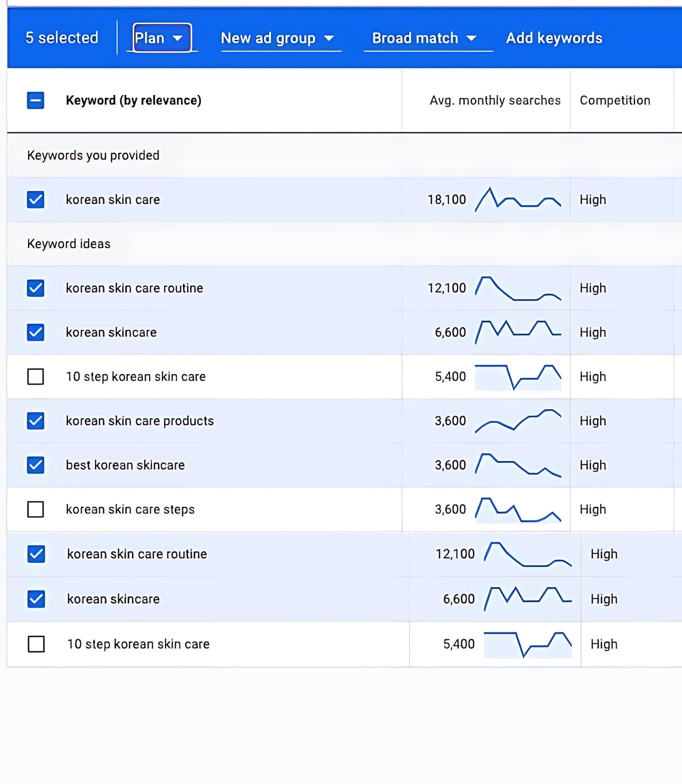Uncheck the 'korean skin care products' checkbox
The width and height of the screenshot is (682, 784).
35,421
